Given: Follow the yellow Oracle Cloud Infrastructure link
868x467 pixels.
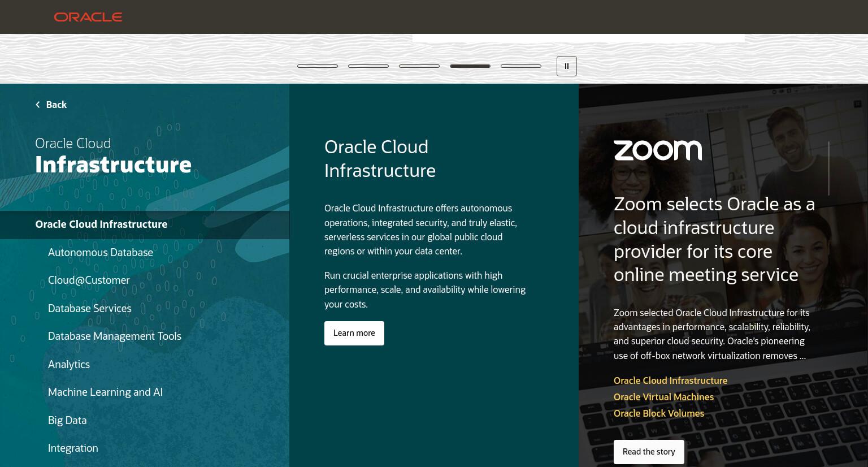Looking at the screenshot, I should (x=671, y=380).
